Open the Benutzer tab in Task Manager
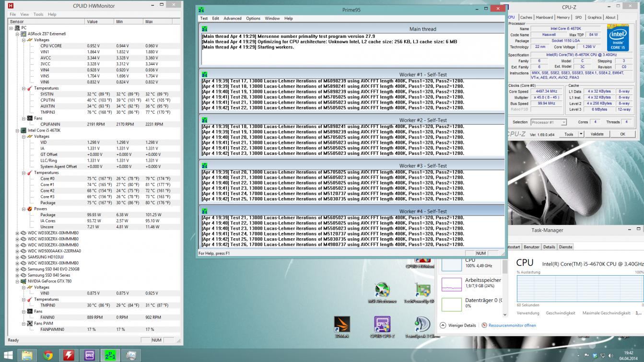 (531, 247)
